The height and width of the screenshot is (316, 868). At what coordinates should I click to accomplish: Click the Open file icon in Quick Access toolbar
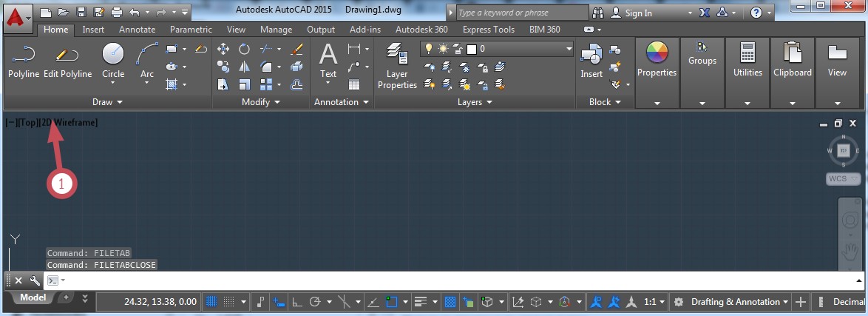coord(63,12)
